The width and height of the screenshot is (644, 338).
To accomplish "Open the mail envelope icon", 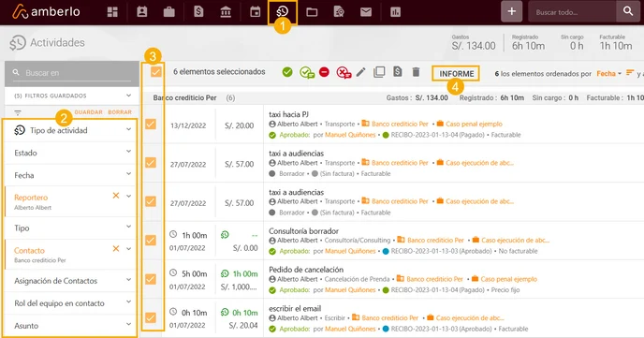I will coord(366,12).
